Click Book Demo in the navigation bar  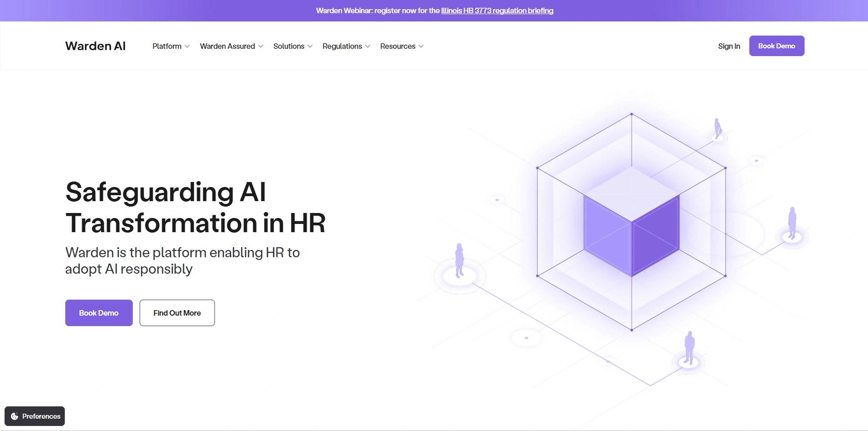pos(777,46)
